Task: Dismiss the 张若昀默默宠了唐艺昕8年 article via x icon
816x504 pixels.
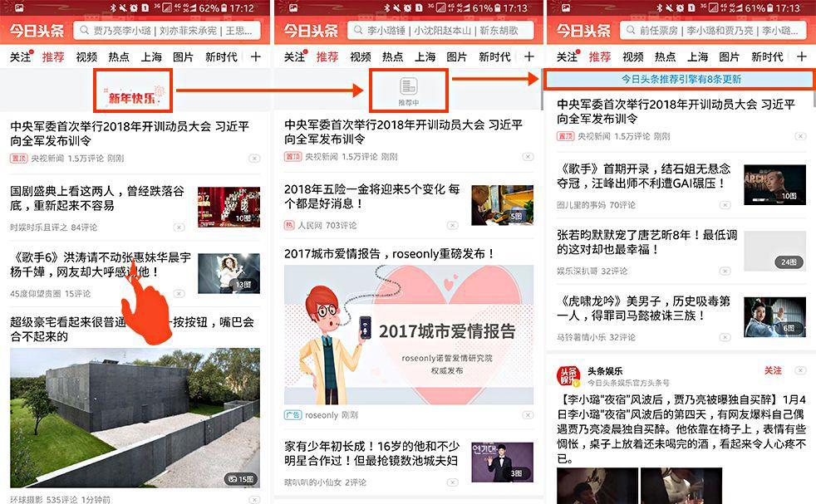Action: 725,271
